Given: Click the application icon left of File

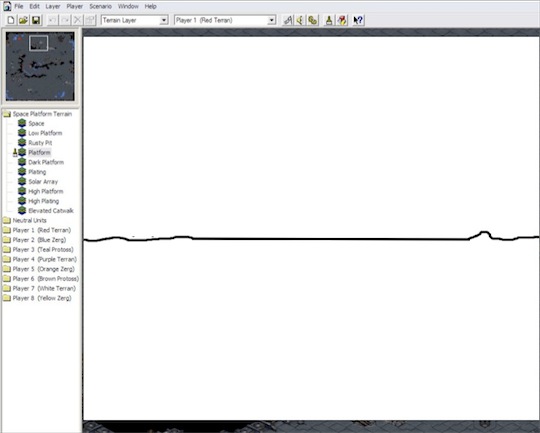Looking at the screenshot, I should click(x=7, y=6).
